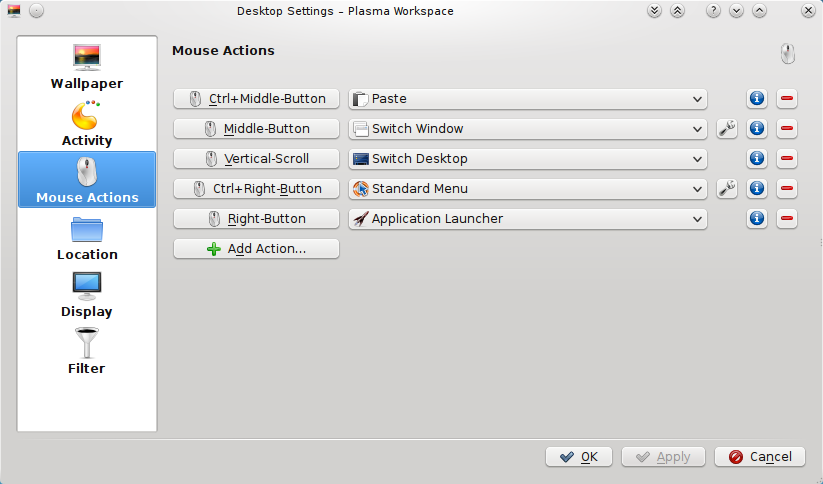Viewport: 823px width, 484px height.
Task: Expand the Paste action dropdown
Action: pyautogui.click(x=527, y=99)
